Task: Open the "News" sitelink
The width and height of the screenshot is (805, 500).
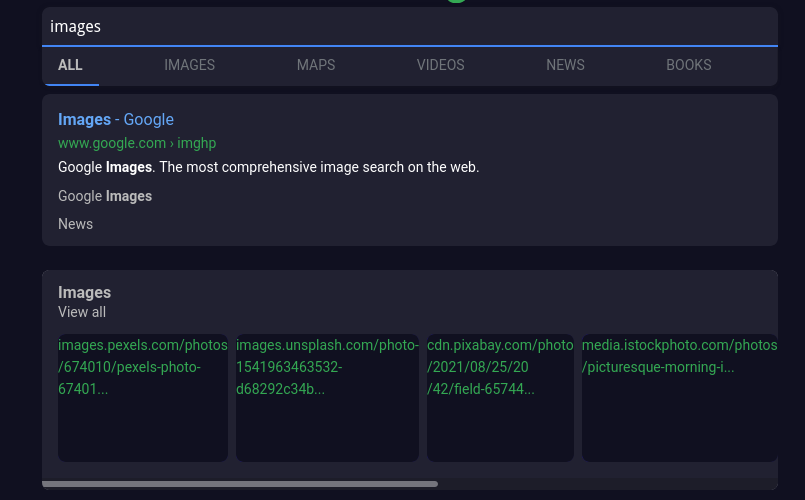Action: pos(75,224)
